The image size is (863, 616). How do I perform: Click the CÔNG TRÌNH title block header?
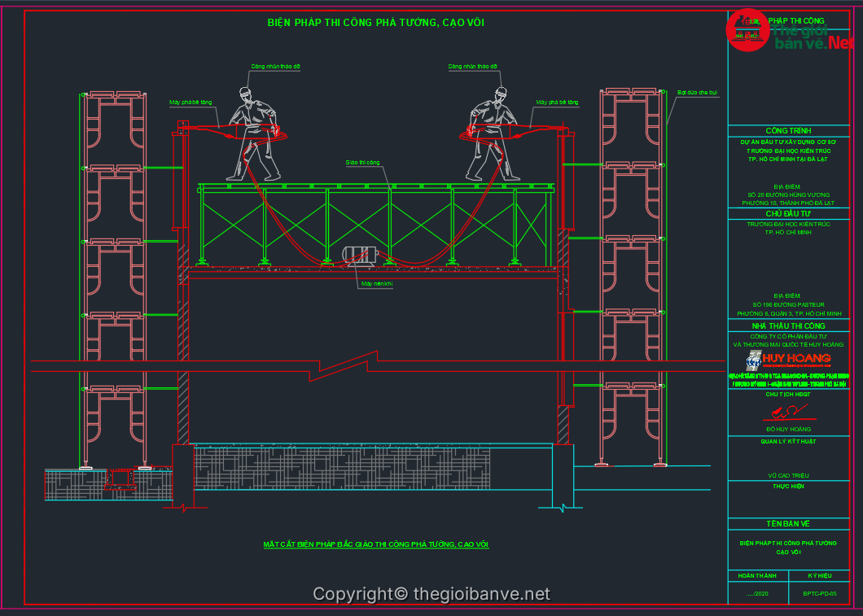tap(788, 131)
